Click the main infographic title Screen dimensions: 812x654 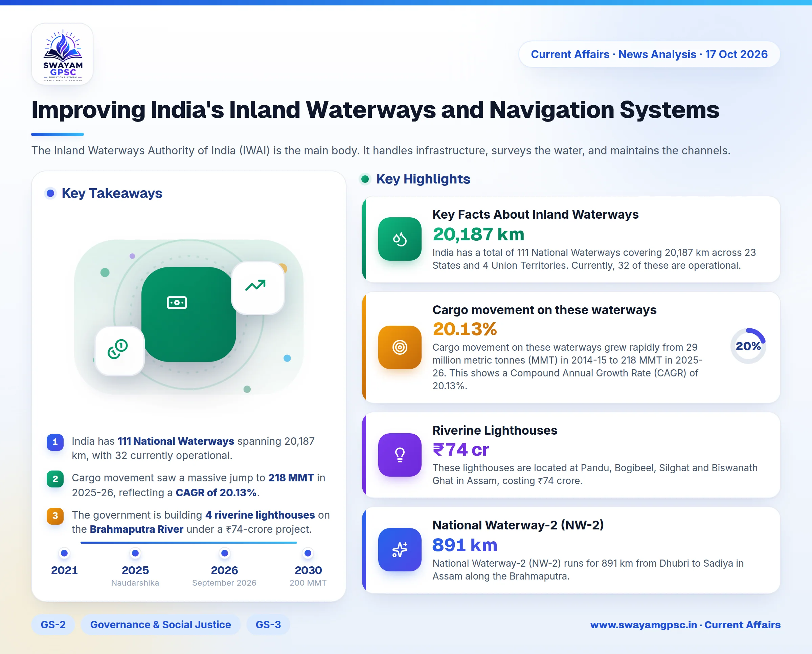tap(375, 110)
